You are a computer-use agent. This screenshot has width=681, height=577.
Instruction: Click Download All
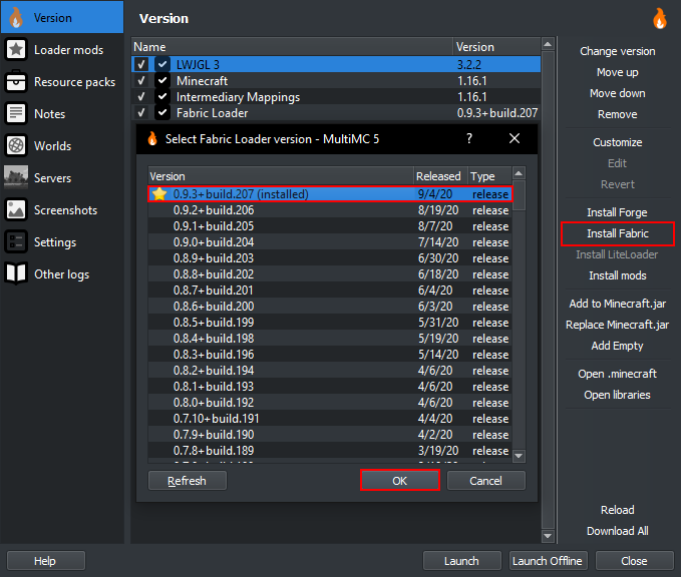618,531
